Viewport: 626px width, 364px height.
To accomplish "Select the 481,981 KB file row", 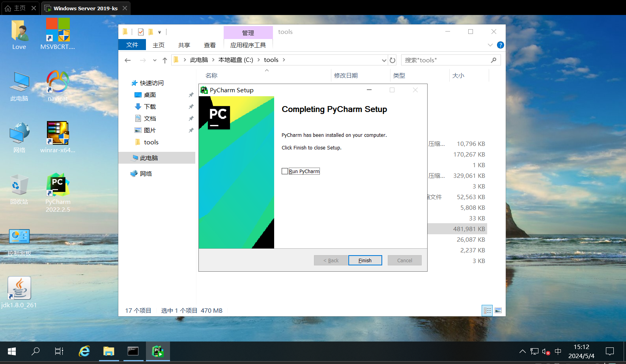I will click(457, 229).
